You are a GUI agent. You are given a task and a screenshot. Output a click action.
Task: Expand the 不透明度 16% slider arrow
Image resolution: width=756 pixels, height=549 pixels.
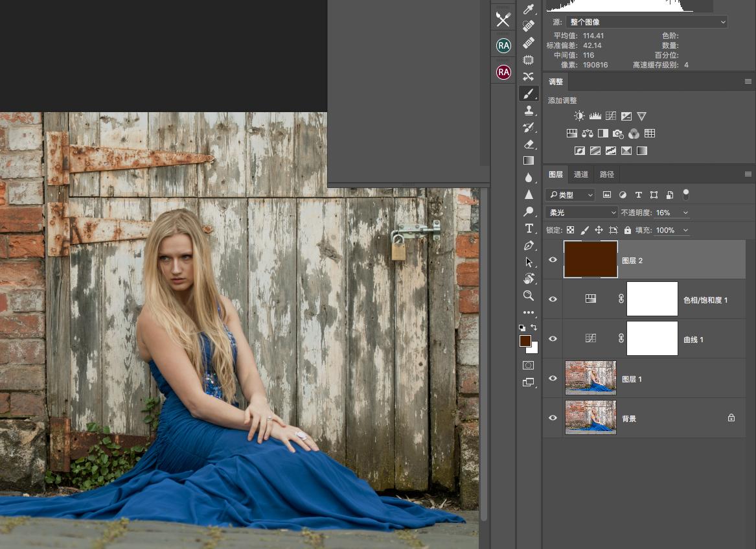point(685,213)
